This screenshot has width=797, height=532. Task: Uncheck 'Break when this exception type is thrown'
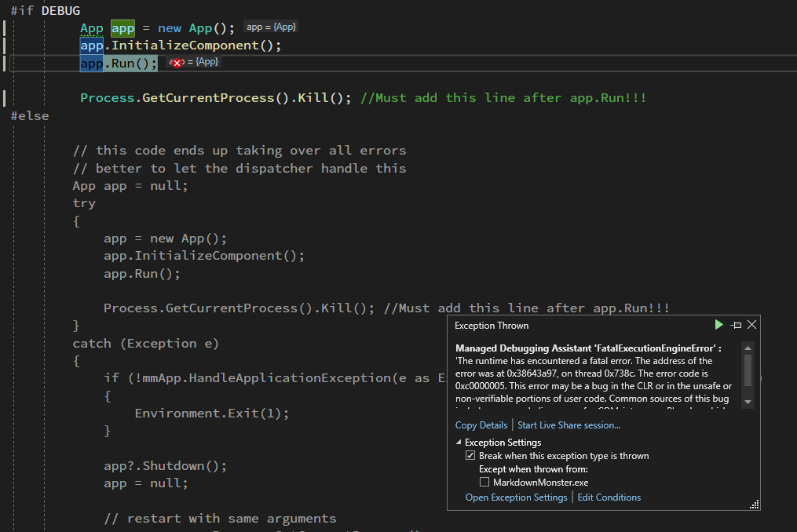pos(470,455)
